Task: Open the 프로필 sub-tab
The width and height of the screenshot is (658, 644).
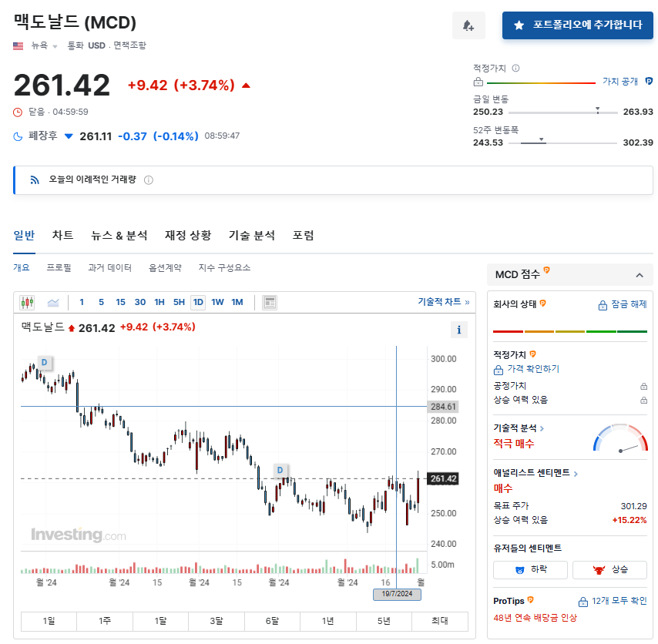Action: point(59,267)
